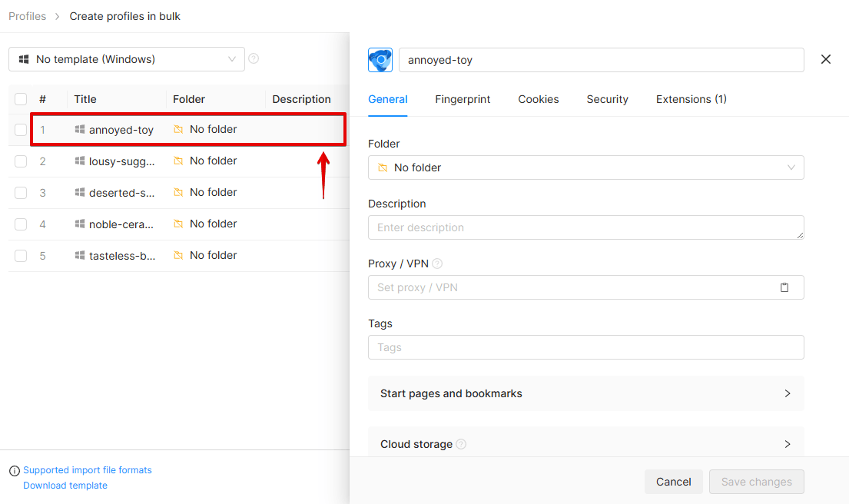Click Windows icon in deserted-s... row
Image resolution: width=849 pixels, height=504 pixels.
pyautogui.click(x=80, y=192)
